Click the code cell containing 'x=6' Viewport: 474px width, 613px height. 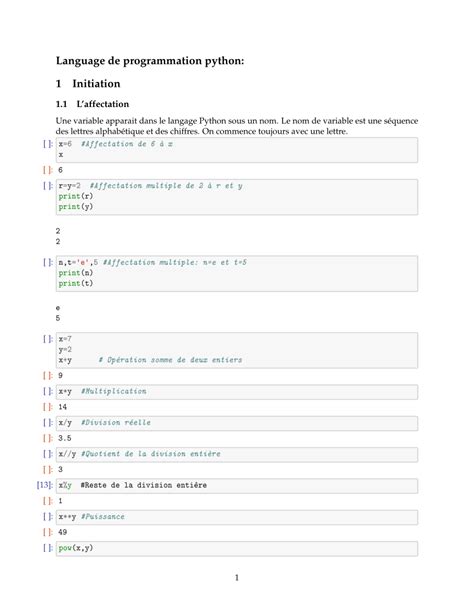pyautogui.click(x=237, y=150)
